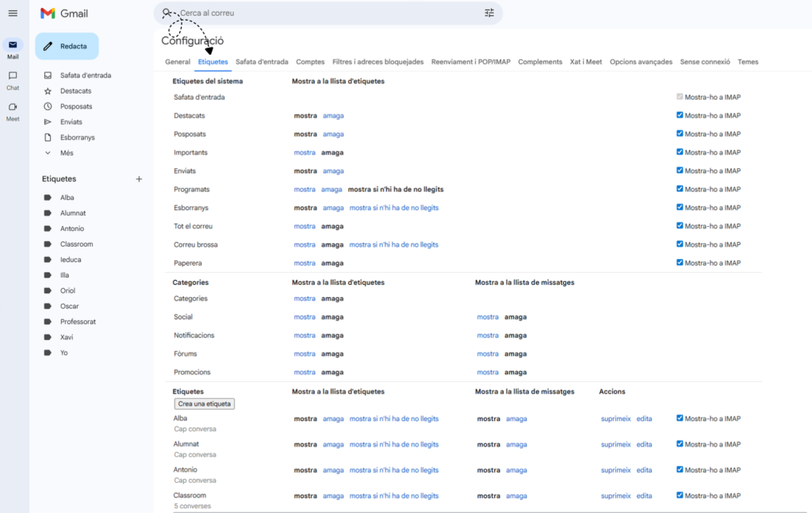Click the Gmail logo

[64, 13]
